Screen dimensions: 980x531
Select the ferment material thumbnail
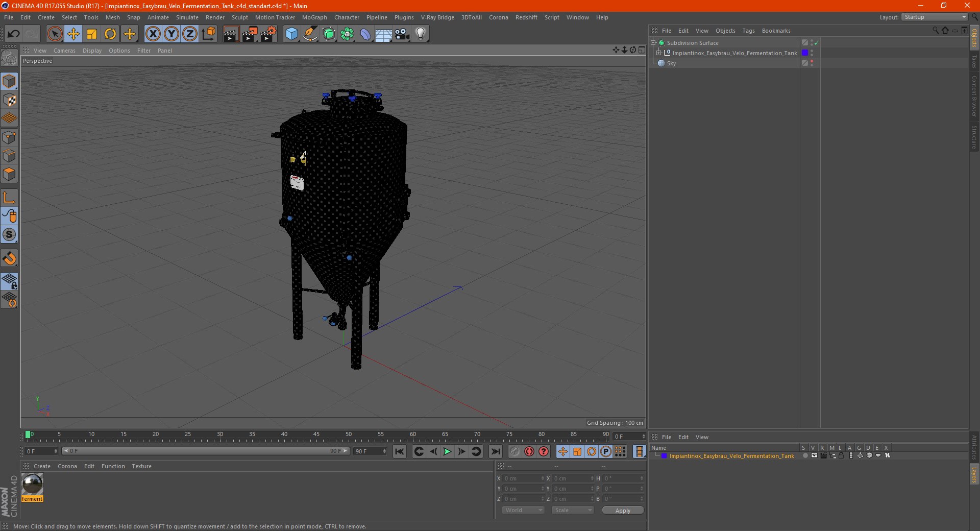[x=32, y=484]
